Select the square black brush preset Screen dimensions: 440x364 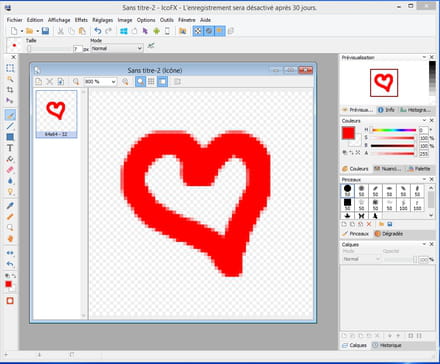pos(347,204)
